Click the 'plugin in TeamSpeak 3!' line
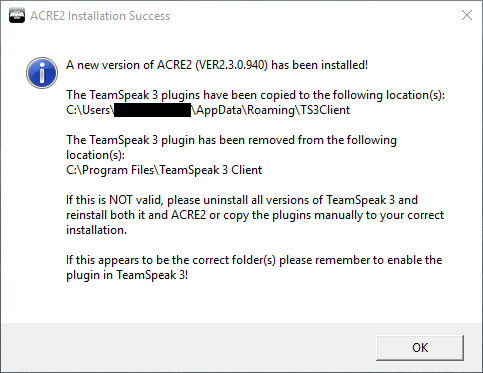Screen dimensions: 483x373 click(127, 275)
